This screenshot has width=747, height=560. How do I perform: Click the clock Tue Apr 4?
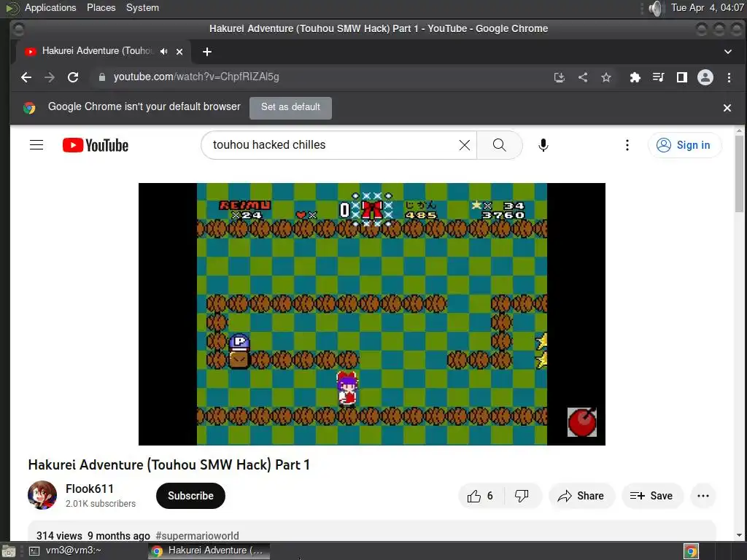(x=707, y=7)
